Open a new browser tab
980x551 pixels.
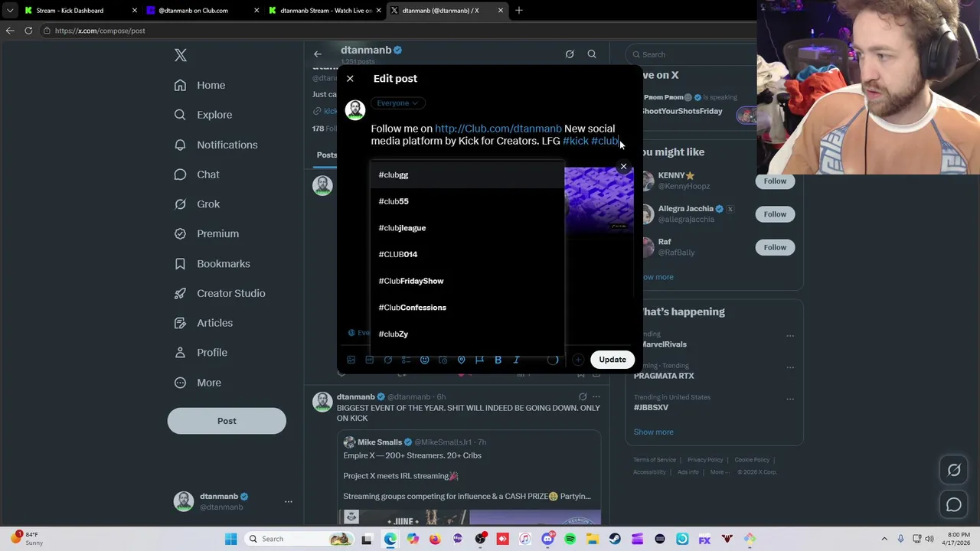point(519,11)
